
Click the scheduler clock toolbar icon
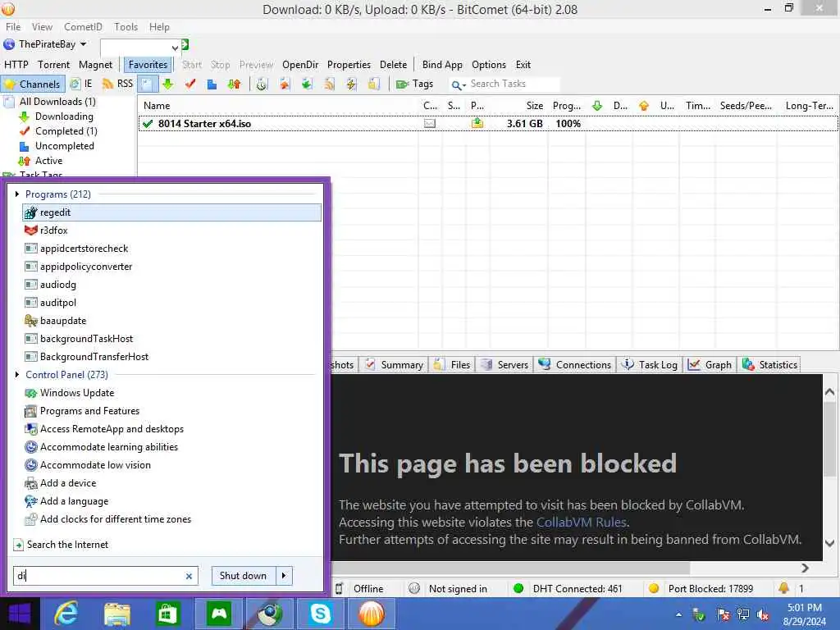pos(262,84)
